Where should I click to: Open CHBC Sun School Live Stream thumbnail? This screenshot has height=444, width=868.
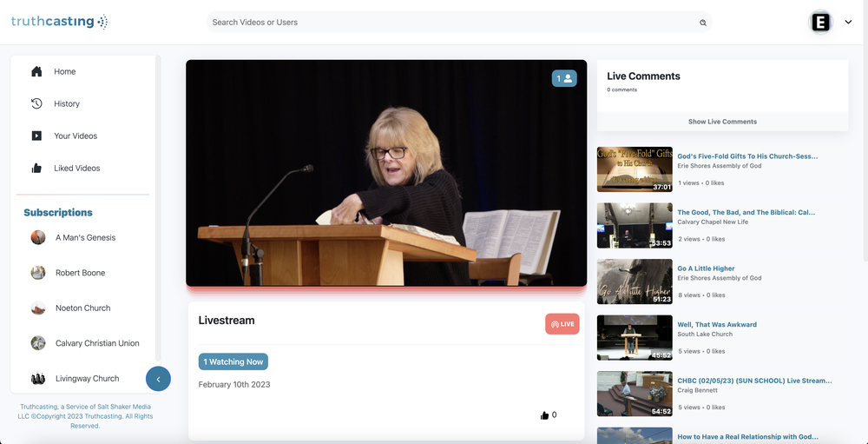tap(635, 394)
